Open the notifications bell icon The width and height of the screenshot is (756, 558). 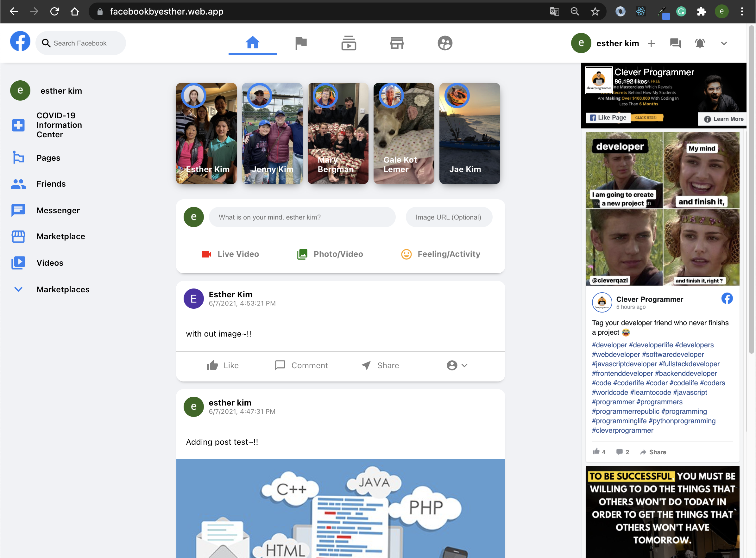pyautogui.click(x=700, y=43)
